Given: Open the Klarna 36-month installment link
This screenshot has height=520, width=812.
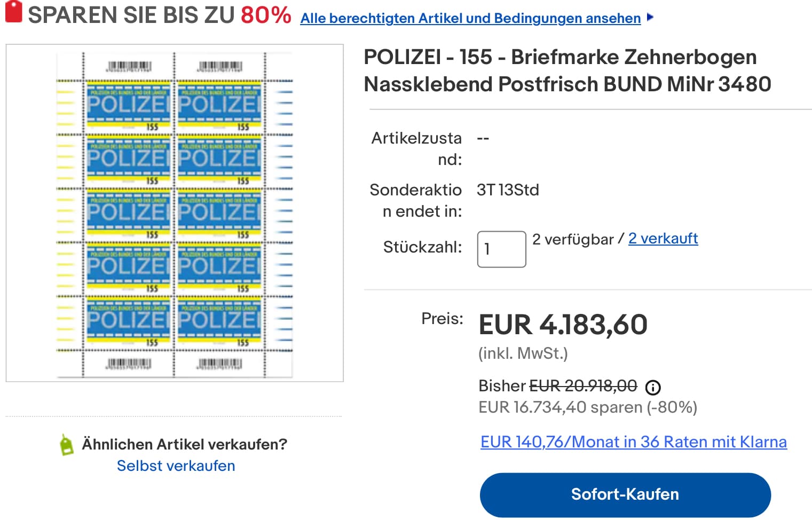Looking at the screenshot, I should [633, 442].
